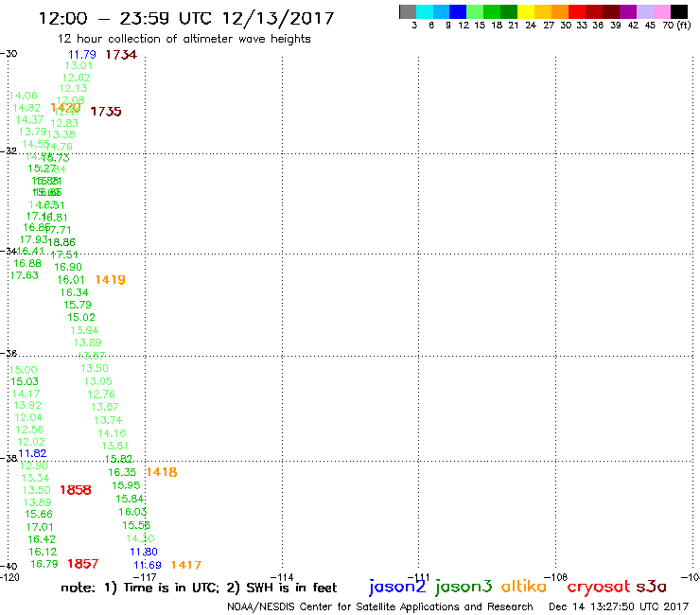700x615 pixels.
Task: Click the "s3a" satellite legend label
Action: point(652,587)
